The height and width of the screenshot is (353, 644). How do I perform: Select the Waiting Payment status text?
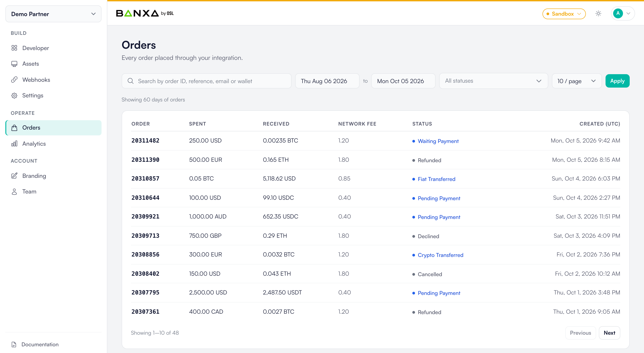[x=438, y=141]
